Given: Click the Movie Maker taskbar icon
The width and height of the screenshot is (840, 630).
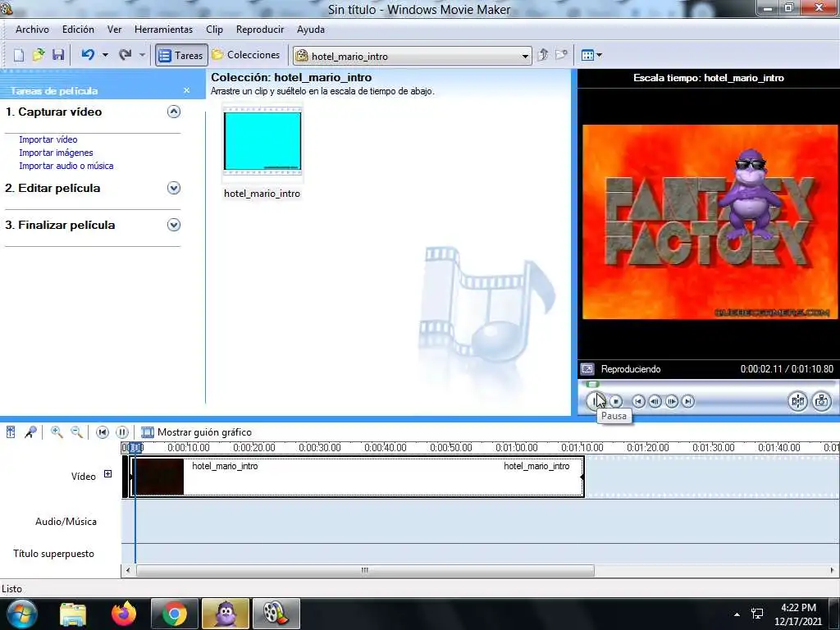Looking at the screenshot, I should coord(276,614).
